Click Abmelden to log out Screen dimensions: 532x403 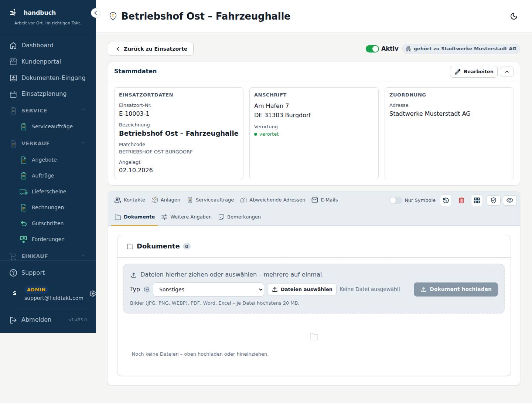tap(37, 320)
